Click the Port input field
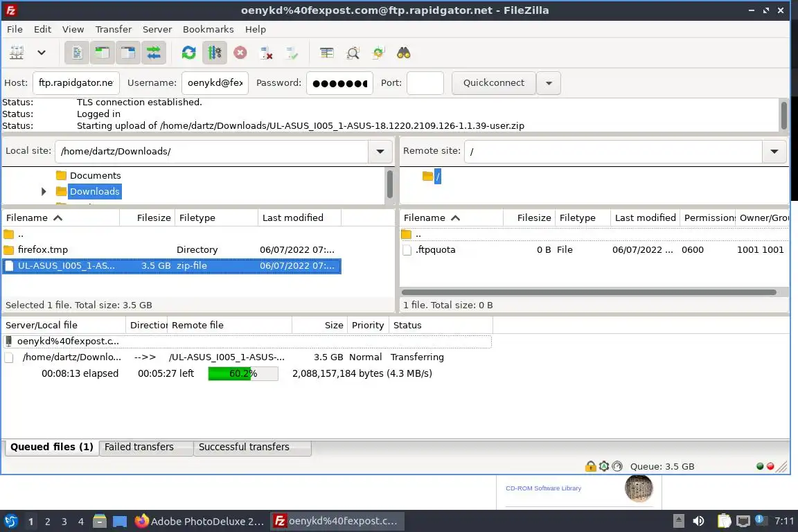 coord(425,83)
